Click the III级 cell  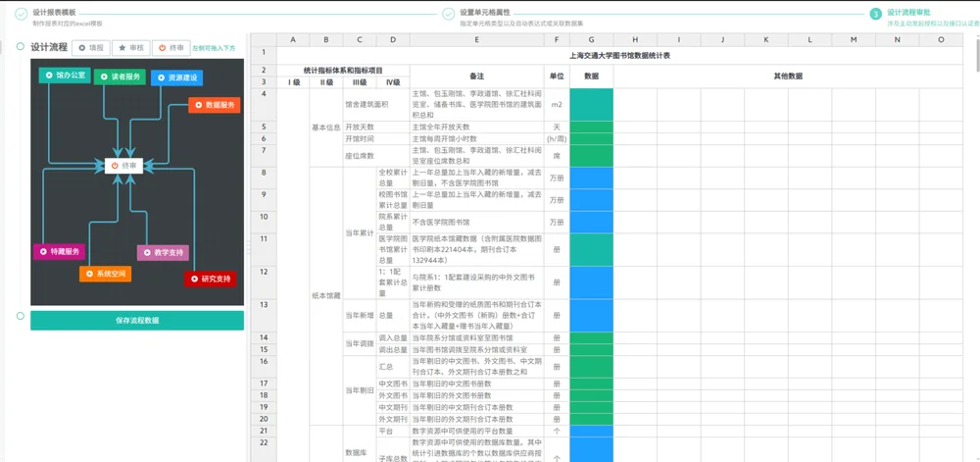click(360, 82)
